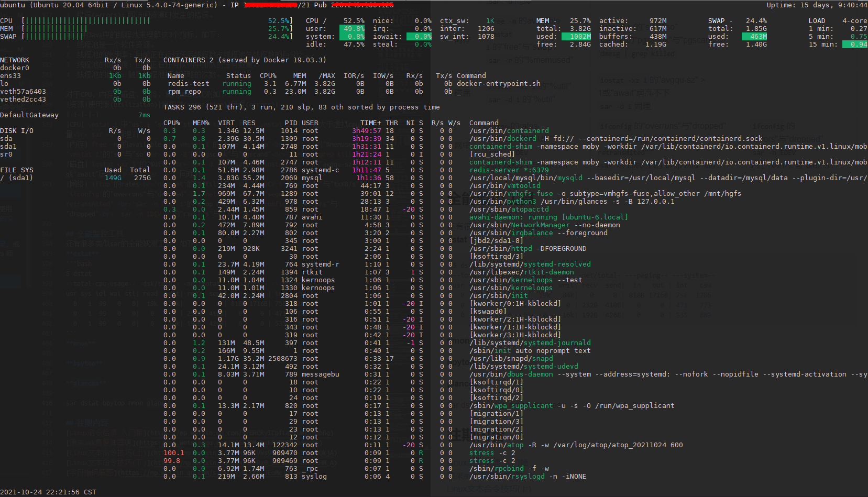Click the "sw_int:" value 1078
This screenshot has height=497, width=868.
[486, 37]
